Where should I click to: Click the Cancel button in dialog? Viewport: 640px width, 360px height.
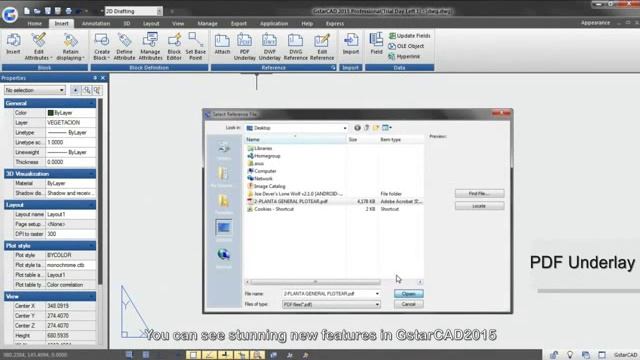[x=409, y=304]
